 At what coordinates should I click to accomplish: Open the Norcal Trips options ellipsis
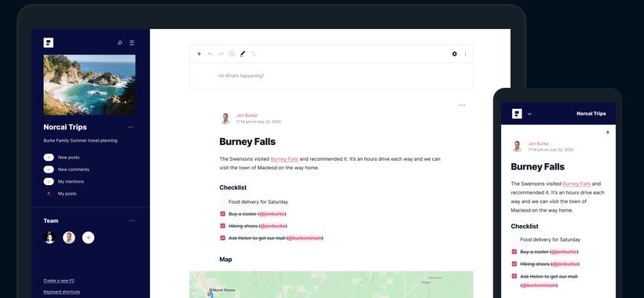[x=130, y=127]
